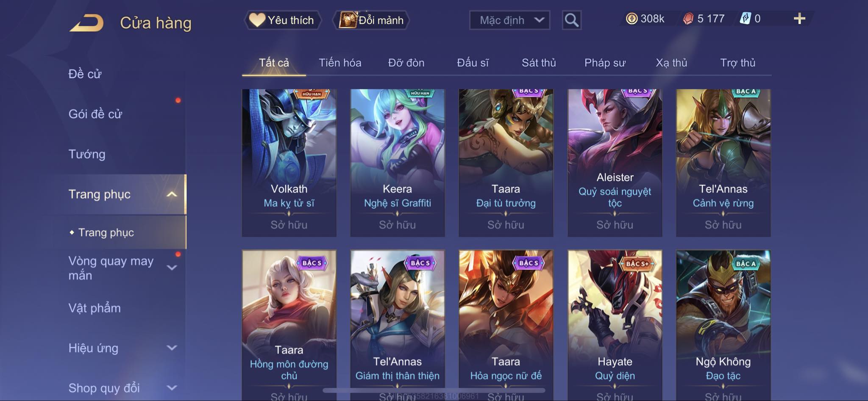The height and width of the screenshot is (401, 868).
Task: Expand the Hiệu ứng sidebar menu
Action: pos(171,348)
